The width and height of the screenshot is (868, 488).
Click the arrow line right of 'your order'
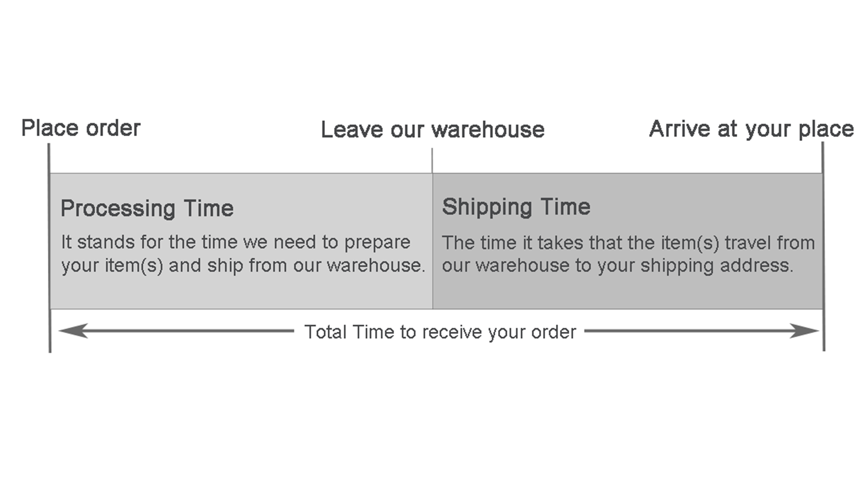pos(701,331)
